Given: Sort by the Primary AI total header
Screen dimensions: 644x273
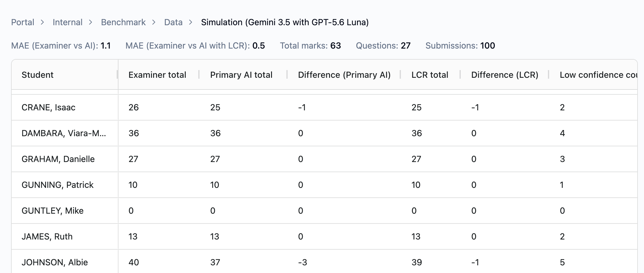Looking at the screenshot, I should tap(241, 75).
